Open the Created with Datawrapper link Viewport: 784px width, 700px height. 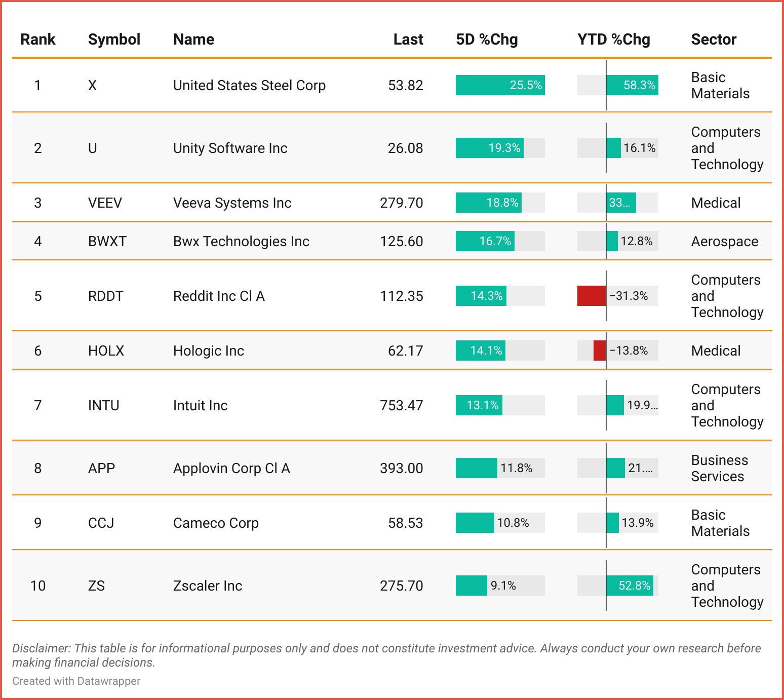pyautogui.click(x=76, y=681)
